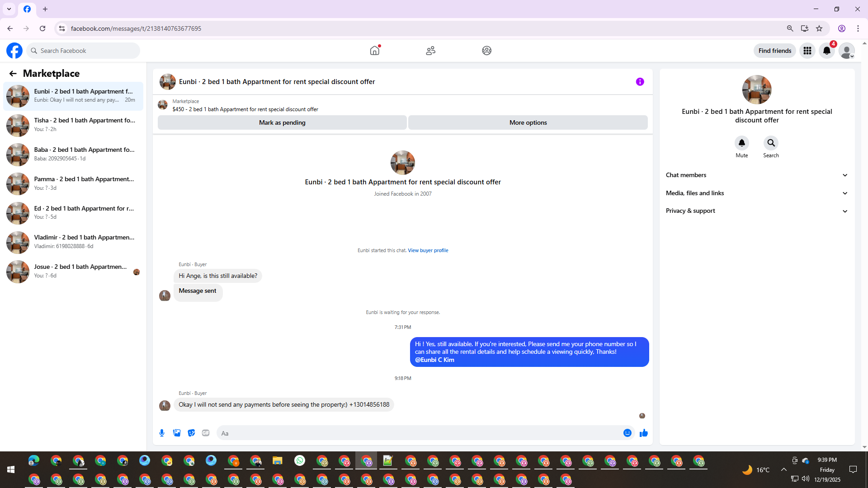Image resolution: width=868 pixels, height=488 pixels.
Task: Open Facebook notifications bell
Action: click(x=827, y=51)
